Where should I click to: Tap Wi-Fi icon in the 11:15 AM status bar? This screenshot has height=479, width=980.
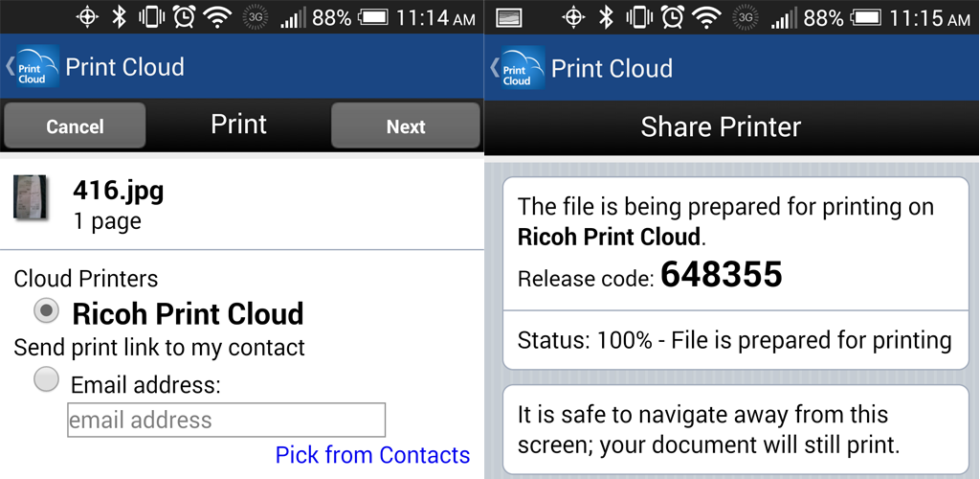coord(706,17)
